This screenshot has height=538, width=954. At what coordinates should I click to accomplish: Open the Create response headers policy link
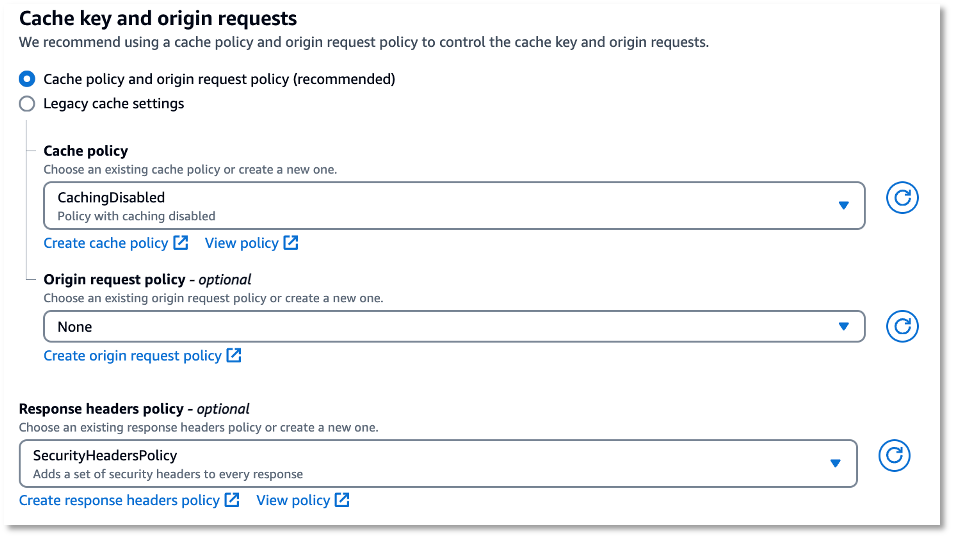(119, 500)
